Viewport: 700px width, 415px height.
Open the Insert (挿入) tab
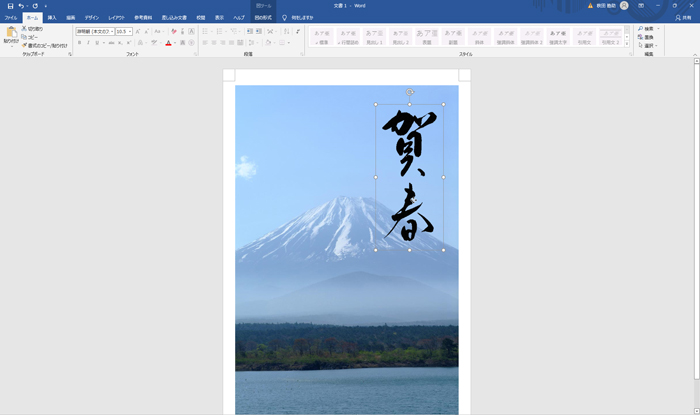52,17
